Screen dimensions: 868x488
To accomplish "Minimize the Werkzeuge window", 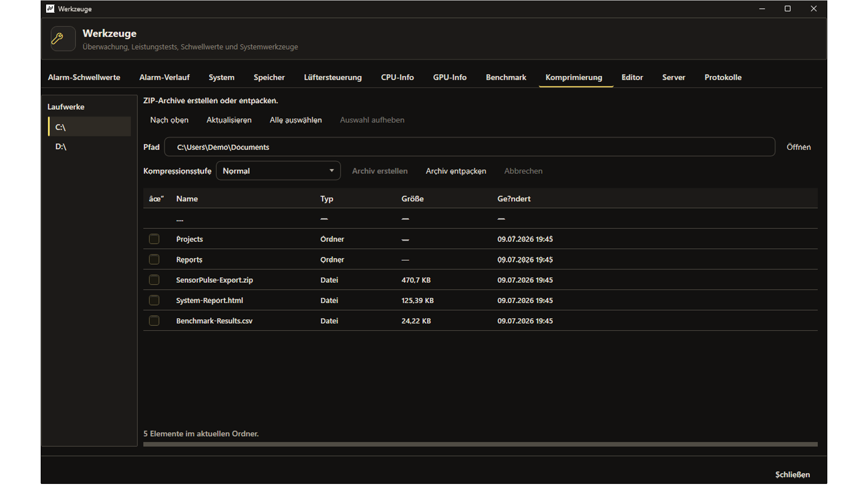I will coord(762,9).
